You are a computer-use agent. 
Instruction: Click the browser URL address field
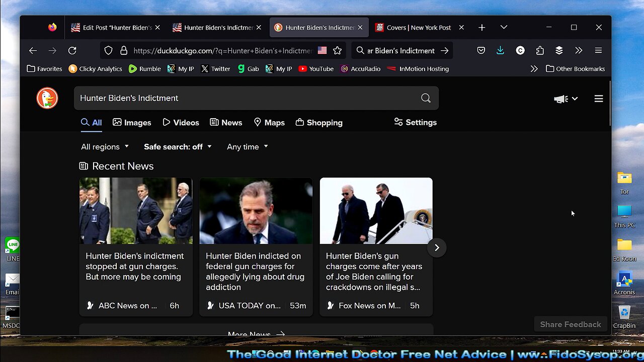223,50
